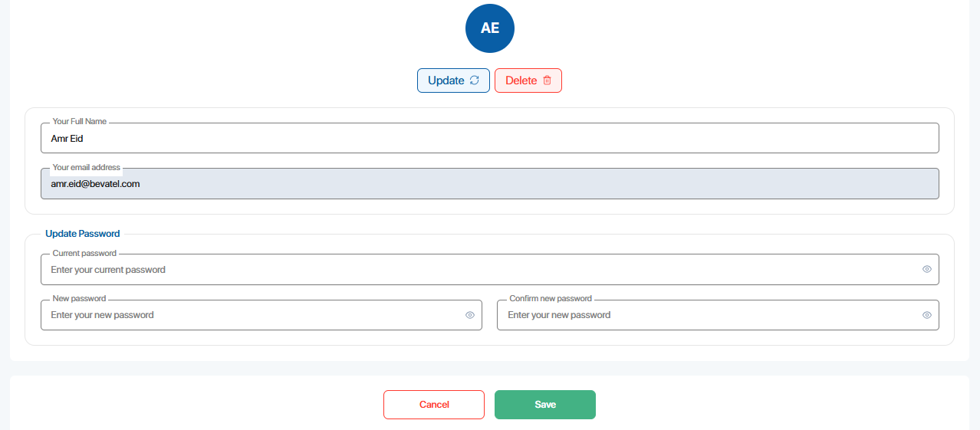The width and height of the screenshot is (980, 430).
Task: Click the refresh icon on the Update button
Action: pos(475,80)
